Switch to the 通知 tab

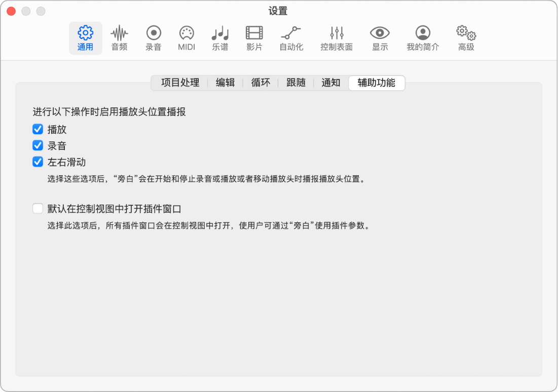pyautogui.click(x=330, y=83)
